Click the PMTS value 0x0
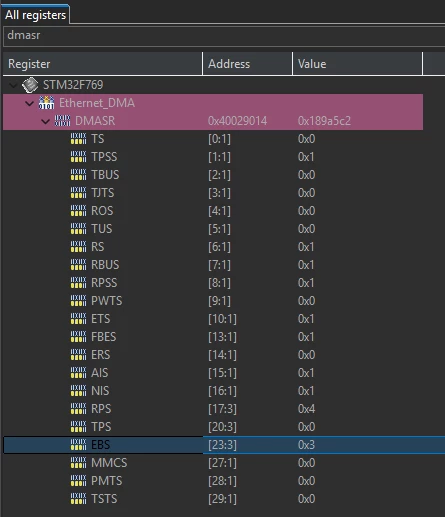The height and width of the screenshot is (517, 445). 306,481
